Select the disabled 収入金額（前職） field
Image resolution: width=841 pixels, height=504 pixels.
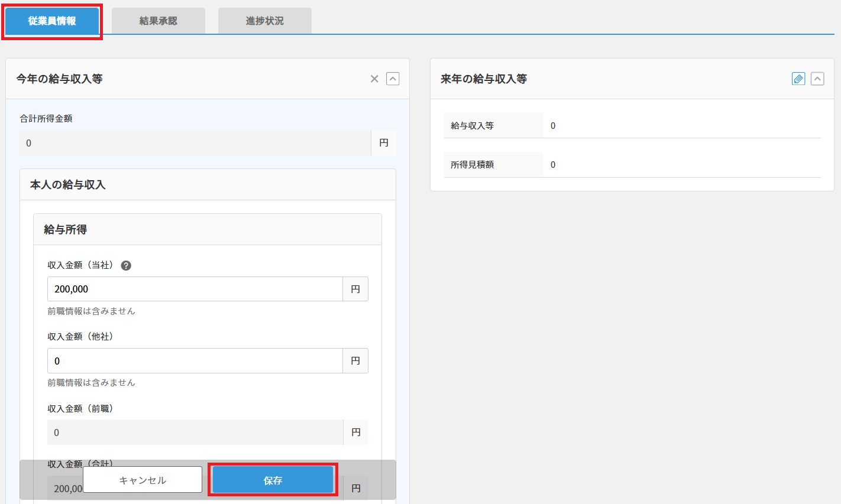[195, 433]
